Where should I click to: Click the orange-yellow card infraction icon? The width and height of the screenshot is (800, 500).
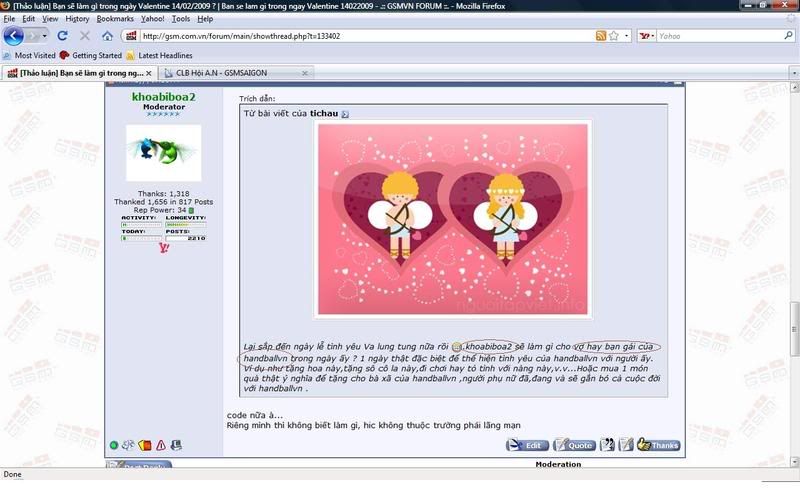[145, 445]
